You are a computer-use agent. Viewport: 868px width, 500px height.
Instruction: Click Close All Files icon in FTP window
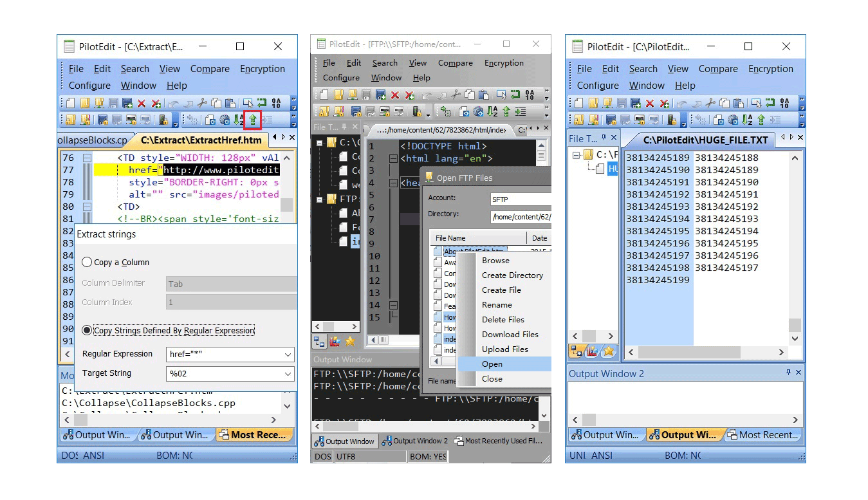pos(410,95)
